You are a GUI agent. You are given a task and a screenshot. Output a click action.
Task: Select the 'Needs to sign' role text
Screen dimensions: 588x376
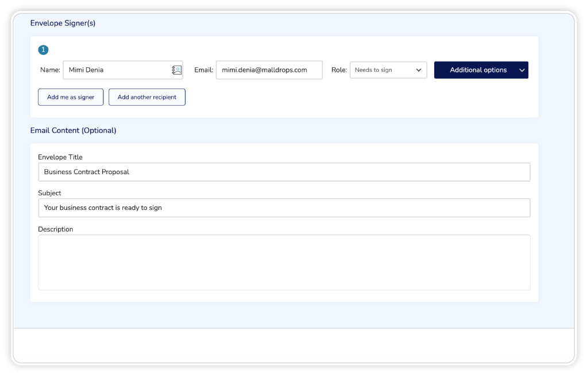(374, 70)
